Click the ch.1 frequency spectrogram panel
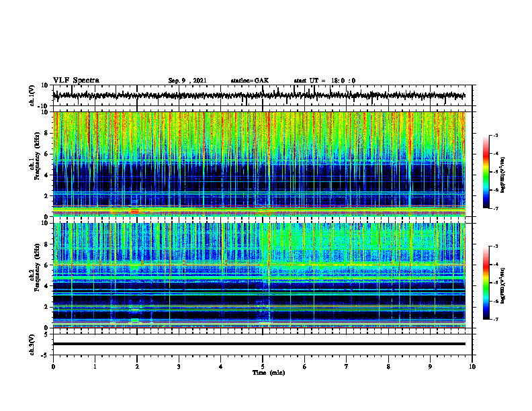The height and width of the screenshot is (411, 532). tap(259, 164)
